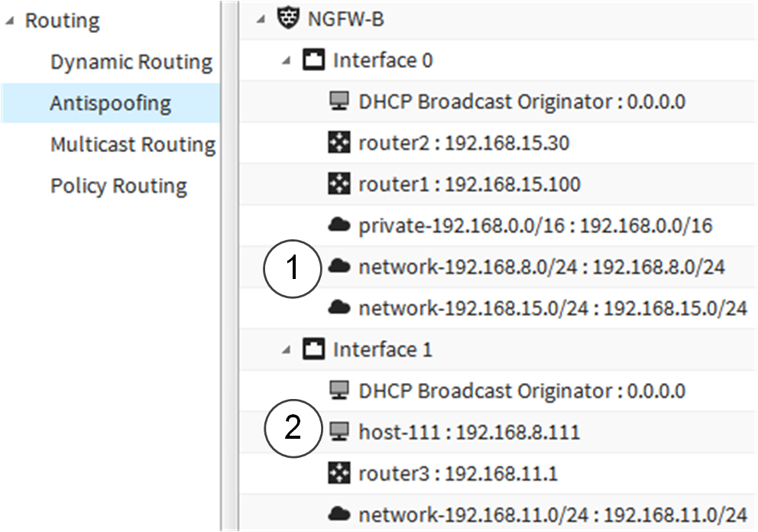Click the private-192.168.0.0/16 cloud icon
Image resolution: width=758 pixels, height=532 pixels.
pyautogui.click(x=339, y=225)
